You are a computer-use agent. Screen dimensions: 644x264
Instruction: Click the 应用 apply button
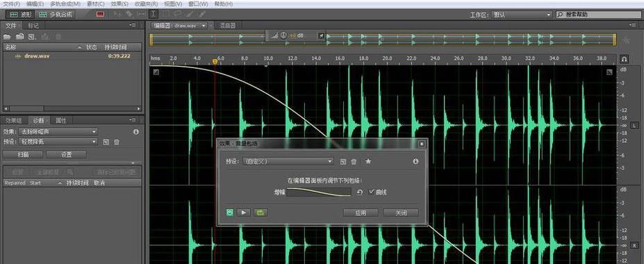[x=360, y=213]
